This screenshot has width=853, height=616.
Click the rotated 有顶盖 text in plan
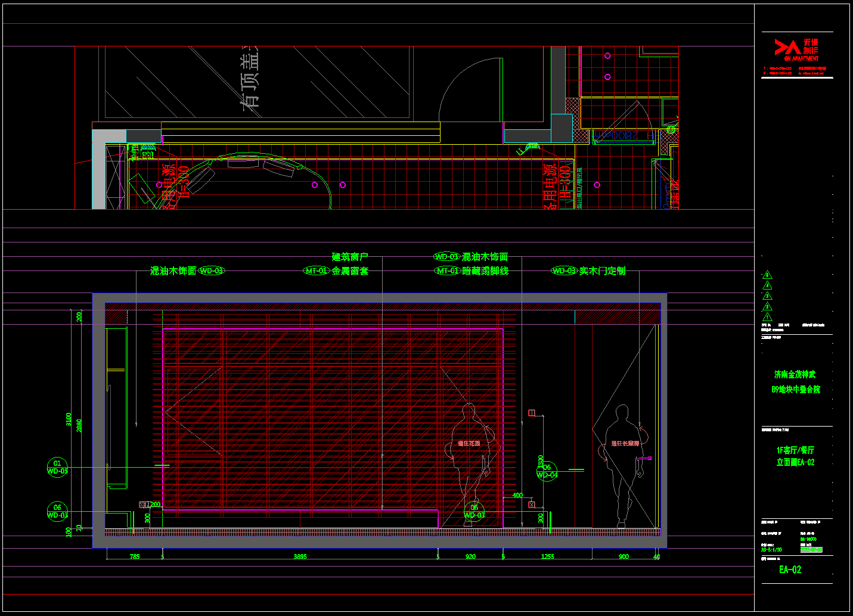[x=251, y=78]
